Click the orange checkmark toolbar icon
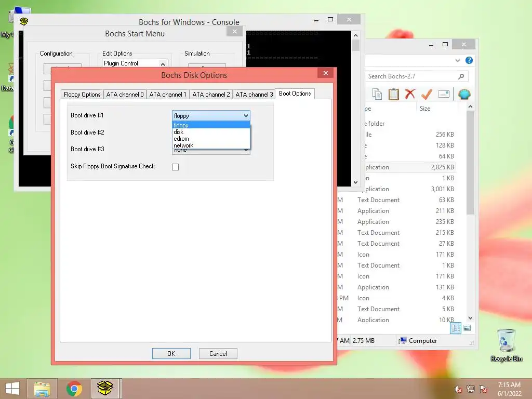 click(427, 94)
